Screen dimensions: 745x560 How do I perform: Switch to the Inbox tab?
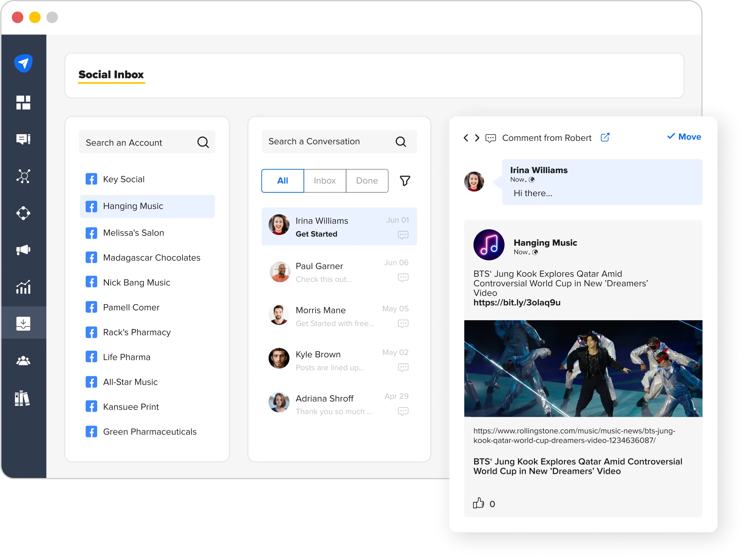pyautogui.click(x=324, y=181)
